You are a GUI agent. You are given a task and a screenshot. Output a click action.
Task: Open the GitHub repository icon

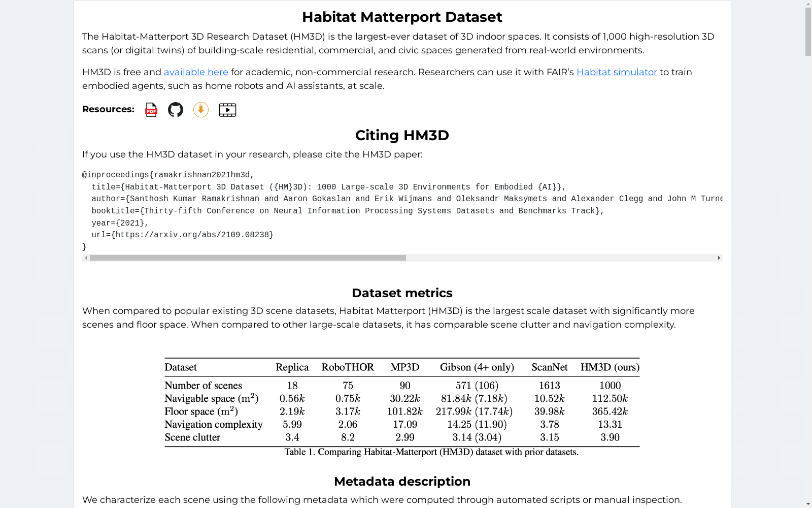tap(176, 110)
